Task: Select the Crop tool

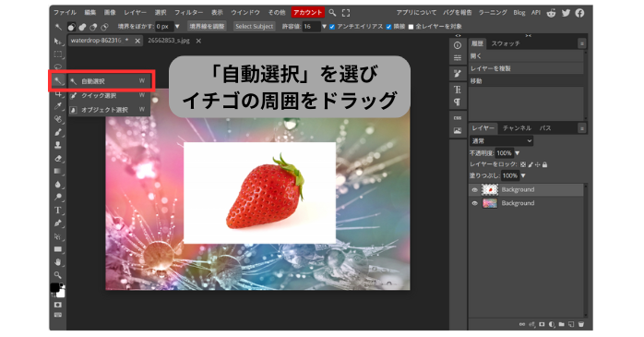Action: coord(58,94)
